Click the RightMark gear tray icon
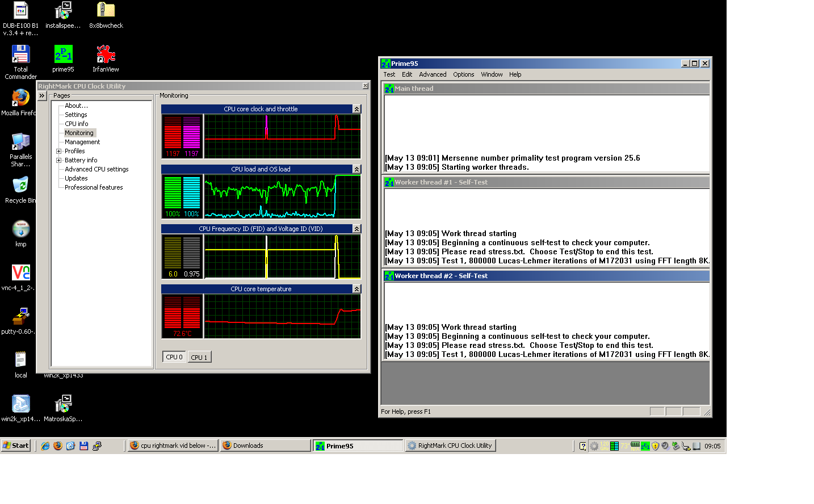This screenshot has width=814, height=504. point(594,446)
